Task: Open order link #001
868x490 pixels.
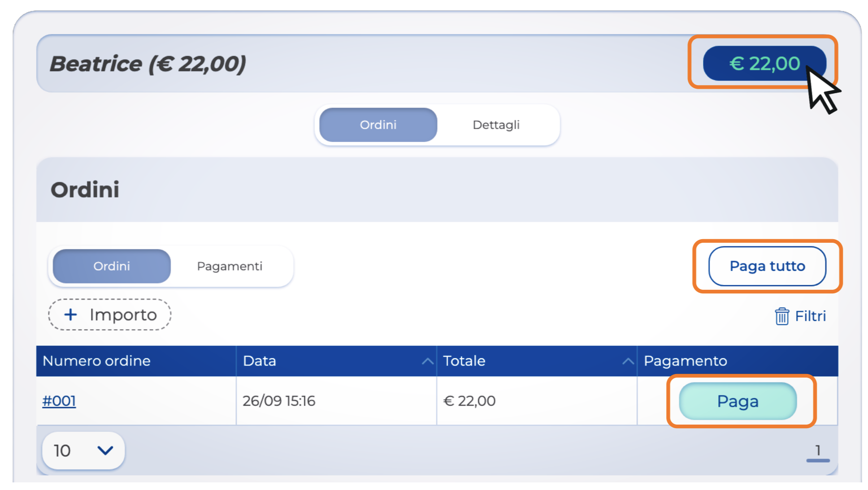Action: (x=59, y=401)
